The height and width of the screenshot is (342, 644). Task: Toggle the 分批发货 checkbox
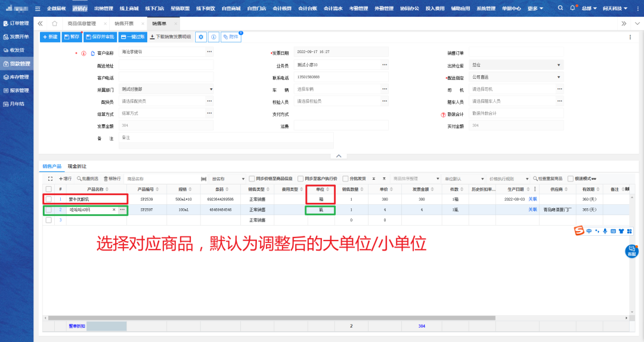(x=345, y=178)
